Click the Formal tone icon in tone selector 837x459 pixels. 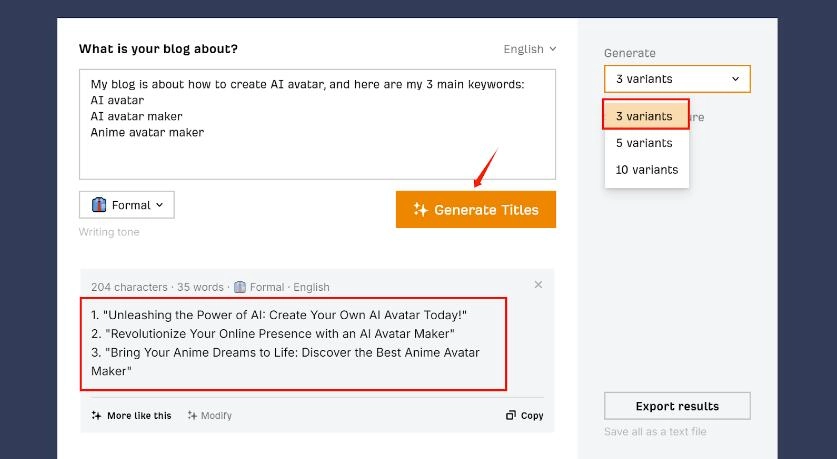[99, 205]
